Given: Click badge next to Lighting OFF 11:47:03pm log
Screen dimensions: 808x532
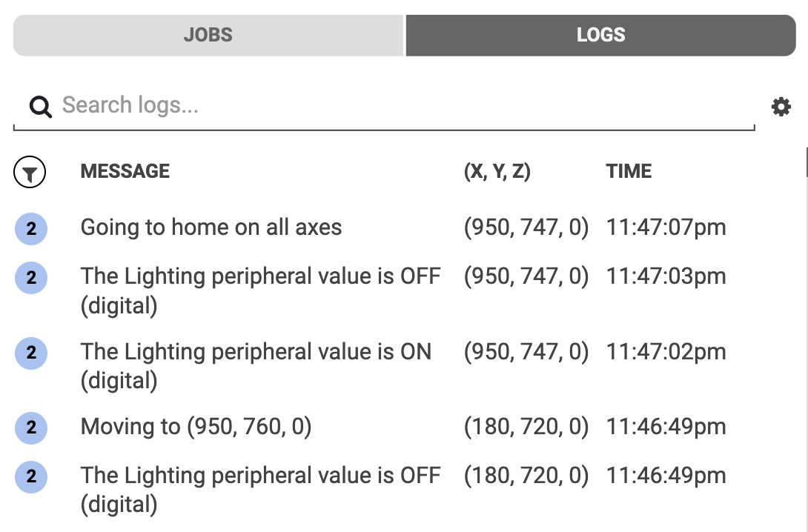Looking at the screenshot, I should pyautogui.click(x=31, y=278).
